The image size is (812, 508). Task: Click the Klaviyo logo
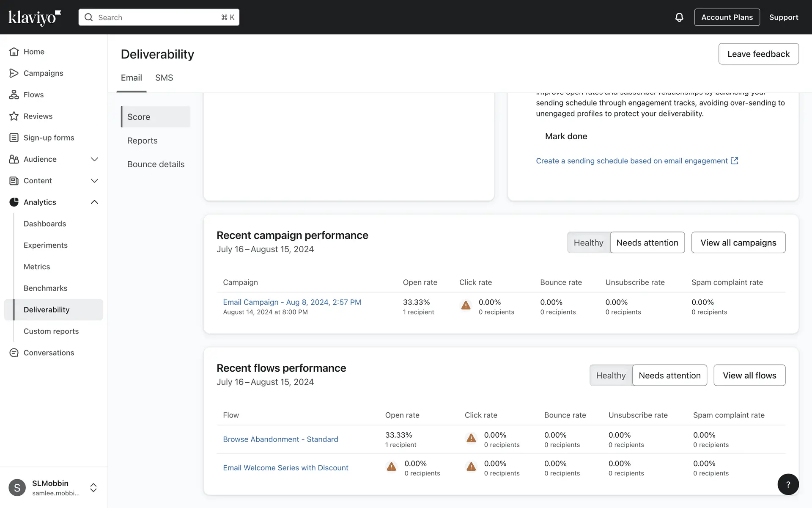pos(35,17)
